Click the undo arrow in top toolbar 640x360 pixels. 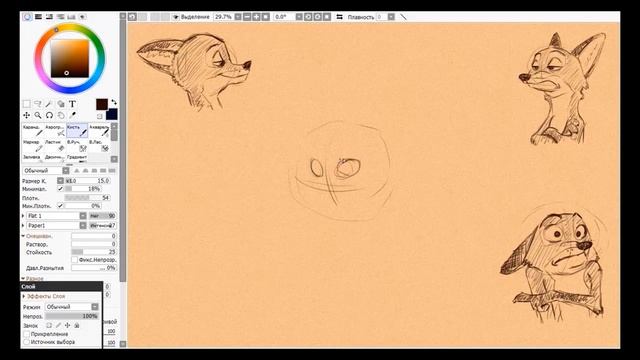(x=132, y=17)
